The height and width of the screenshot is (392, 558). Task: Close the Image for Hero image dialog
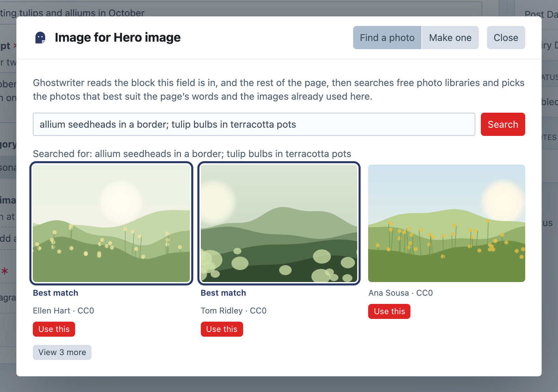click(506, 38)
